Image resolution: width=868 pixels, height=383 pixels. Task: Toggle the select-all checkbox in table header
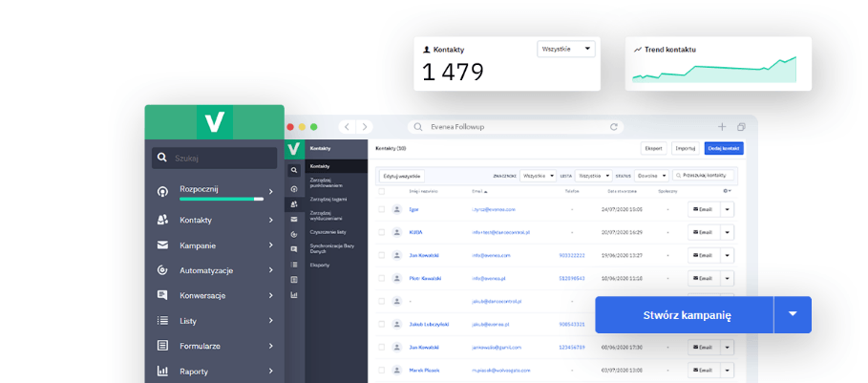coord(382,191)
